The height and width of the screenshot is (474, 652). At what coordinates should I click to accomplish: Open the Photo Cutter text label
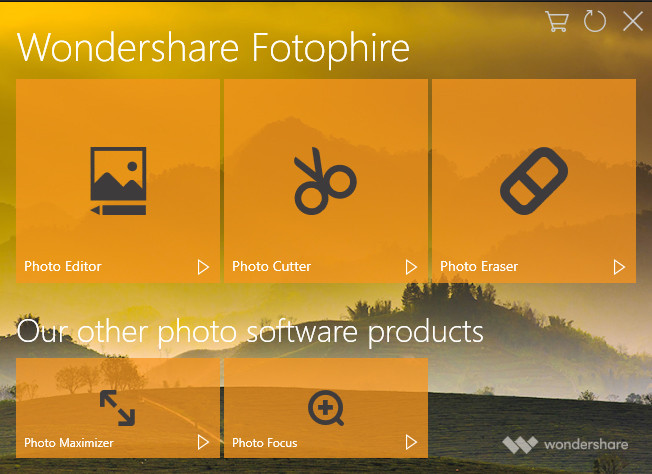272,266
